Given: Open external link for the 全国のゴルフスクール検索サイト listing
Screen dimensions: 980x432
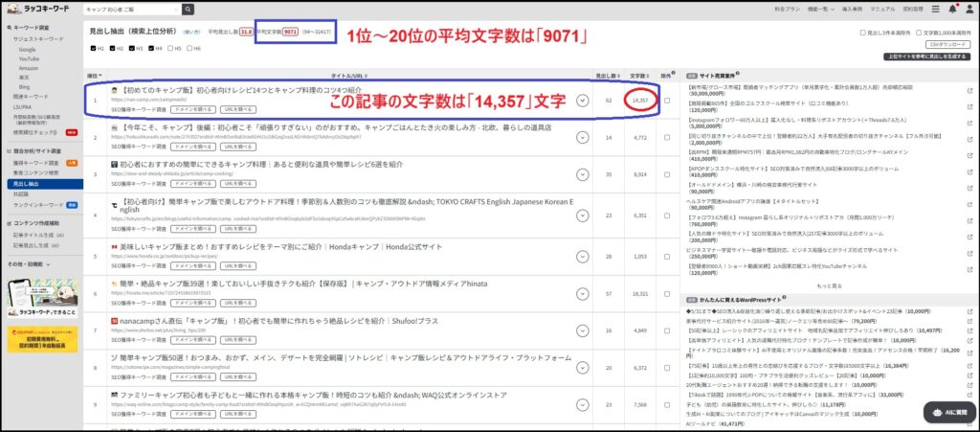Looking at the screenshot, I should pos(969,107).
